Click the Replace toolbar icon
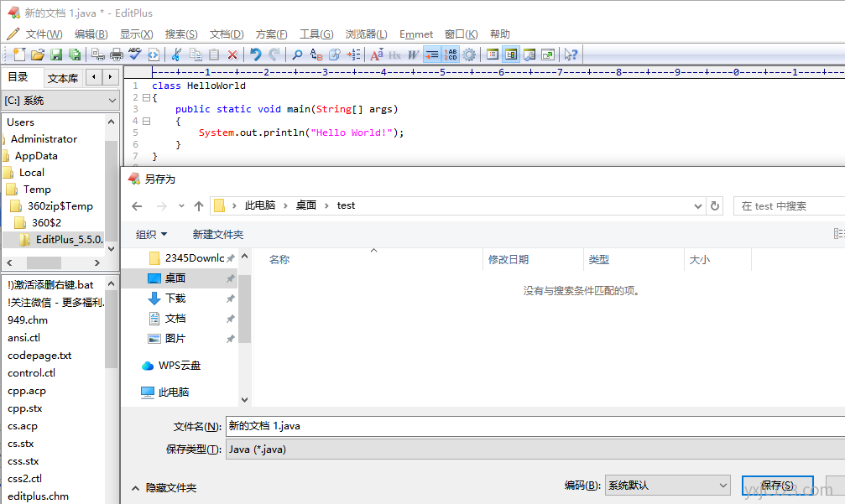This screenshot has height=504, width=845. click(x=316, y=55)
